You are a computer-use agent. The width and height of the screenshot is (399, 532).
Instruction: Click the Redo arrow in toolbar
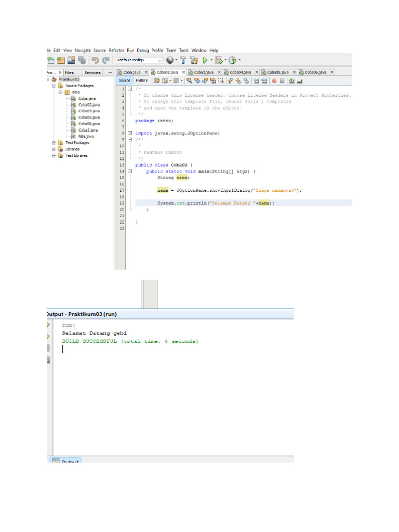pos(106,60)
